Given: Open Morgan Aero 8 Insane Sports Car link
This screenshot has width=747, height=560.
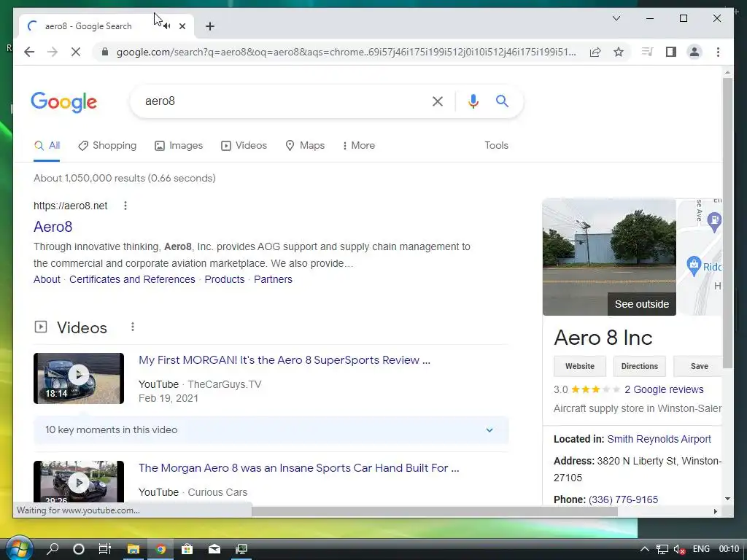Looking at the screenshot, I should (x=298, y=468).
